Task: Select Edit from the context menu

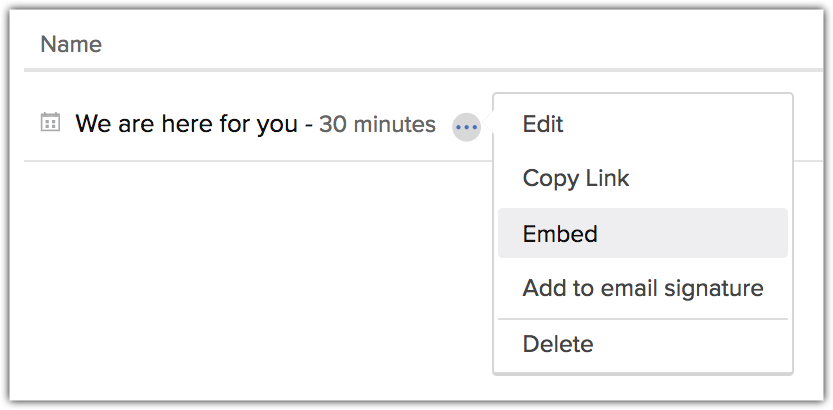Action: point(543,124)
